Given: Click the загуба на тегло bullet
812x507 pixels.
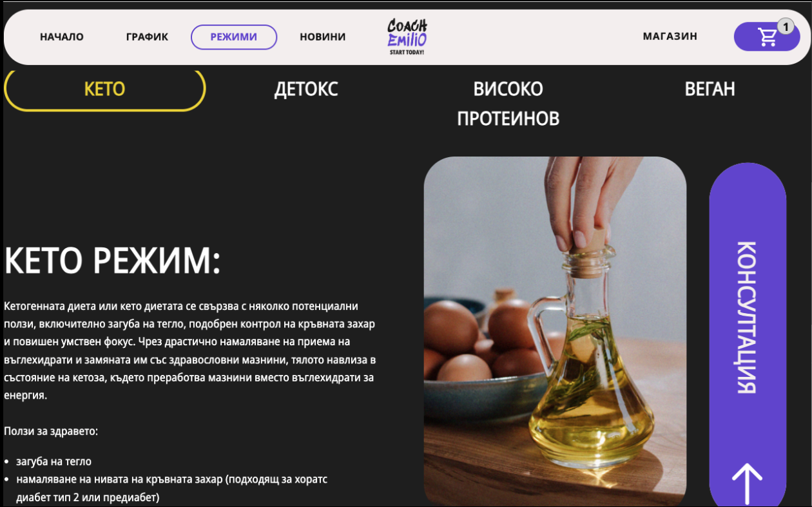Looking at the screenshot, I should tap(54, 462).
